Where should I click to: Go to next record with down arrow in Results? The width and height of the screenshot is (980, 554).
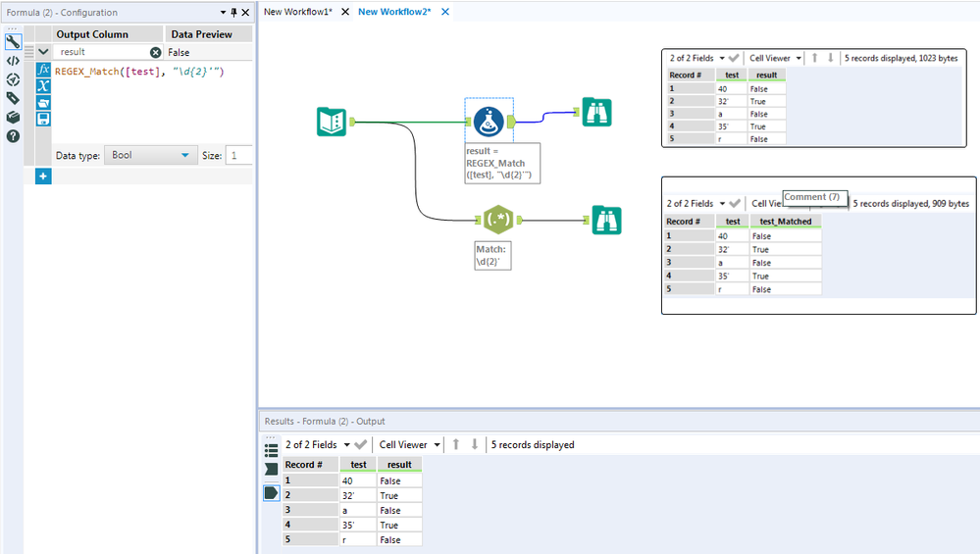pos(475,444)
